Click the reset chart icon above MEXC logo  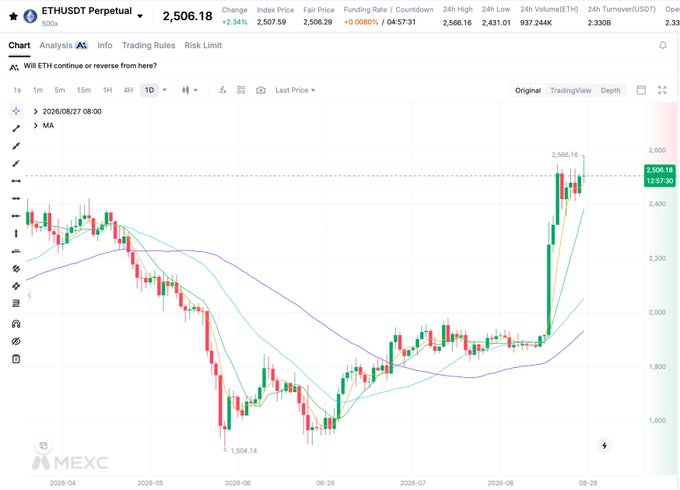[x=43, y=446]
